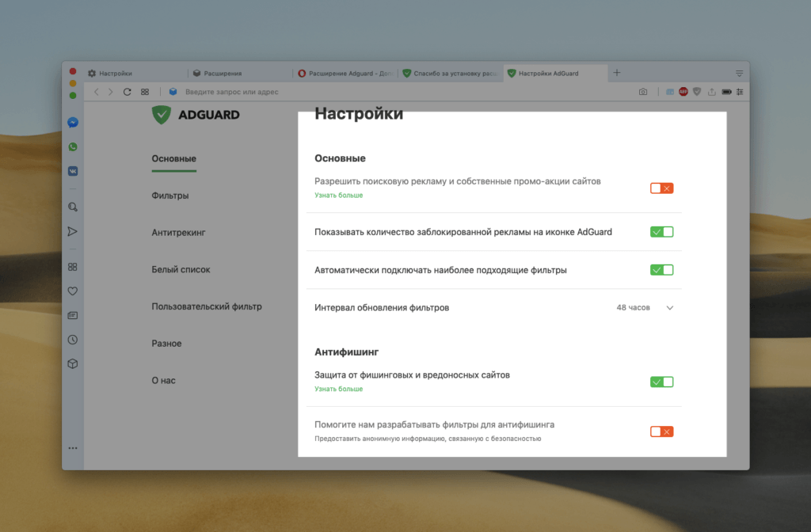The image size is (811, 532).
Task: Click the sidebar search icon
Action: (x=73, y=207)
